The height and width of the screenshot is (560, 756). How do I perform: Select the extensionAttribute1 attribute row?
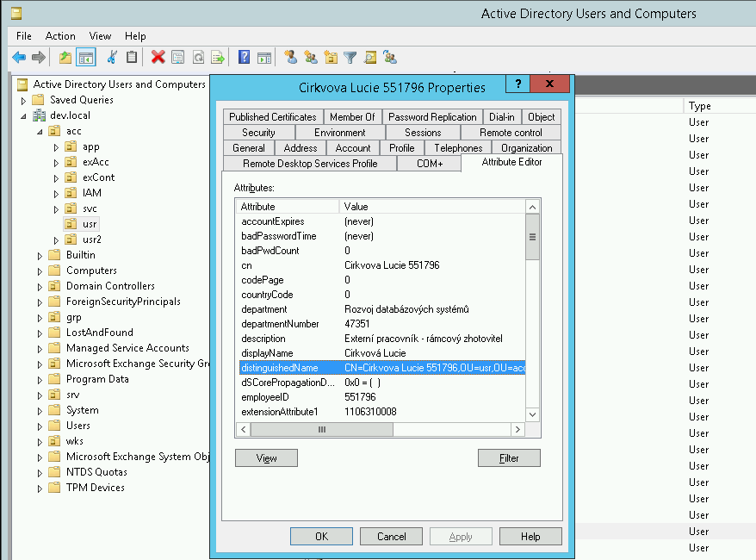[382, 412]
